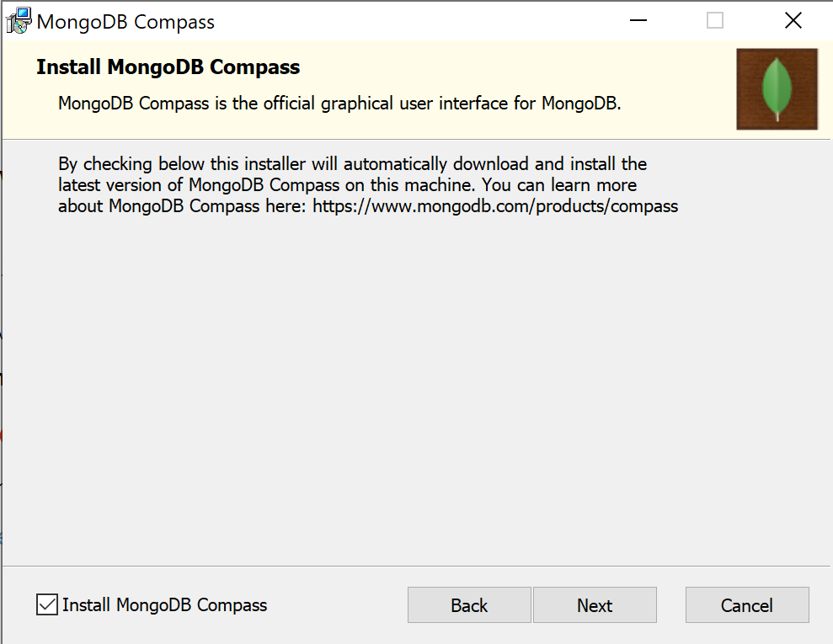Click the mongodb.com/products/compass URL
Image resolution: width=833 pixels, height=644 pixels.
tap(495, 205)
